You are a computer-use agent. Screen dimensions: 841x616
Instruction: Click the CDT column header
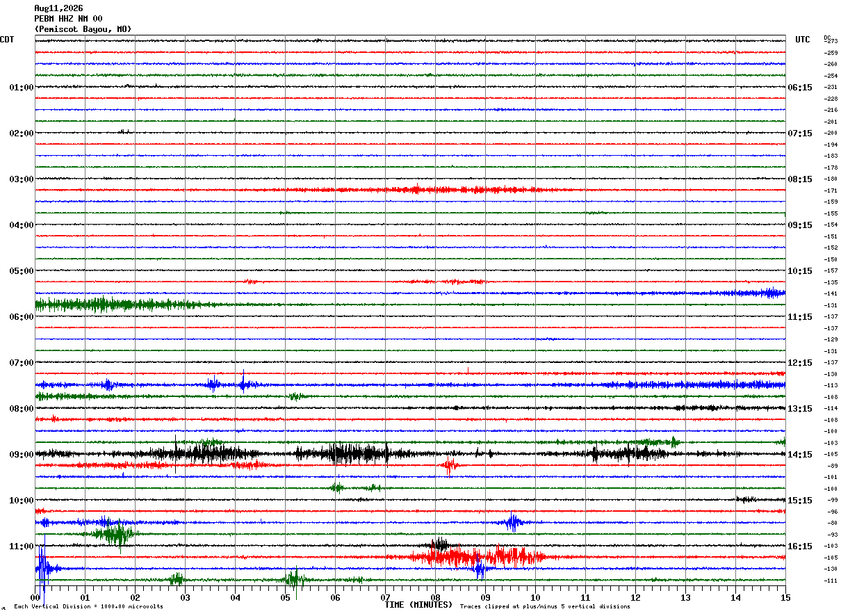tap(7, 40)
